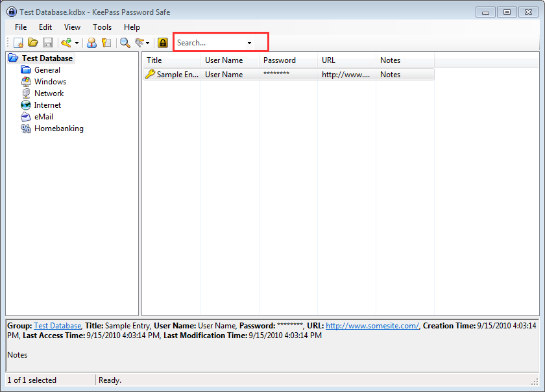Click the Homebanking percent icon
This screenshot has width=545, height=392.
(26, 129)
